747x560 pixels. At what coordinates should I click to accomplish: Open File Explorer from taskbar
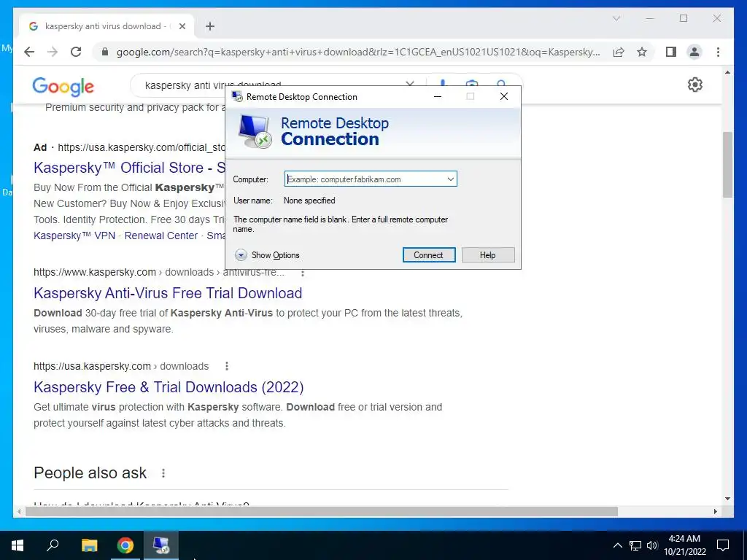(x=89, y=545)
